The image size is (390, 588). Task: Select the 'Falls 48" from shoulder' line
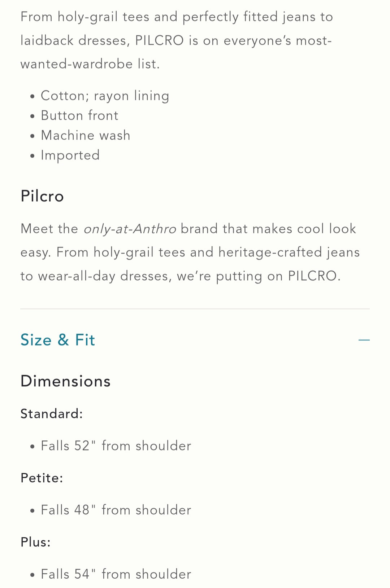(116, 510)
